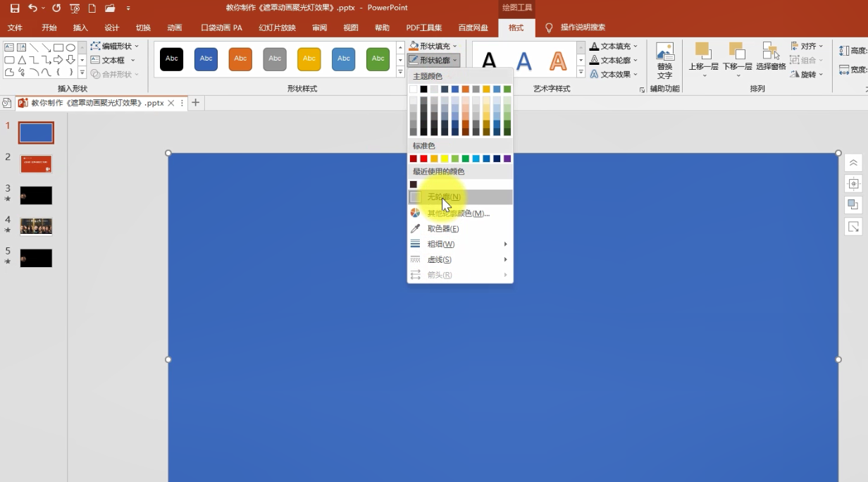Click the 操作说明搜索 search field

[583, 28]
